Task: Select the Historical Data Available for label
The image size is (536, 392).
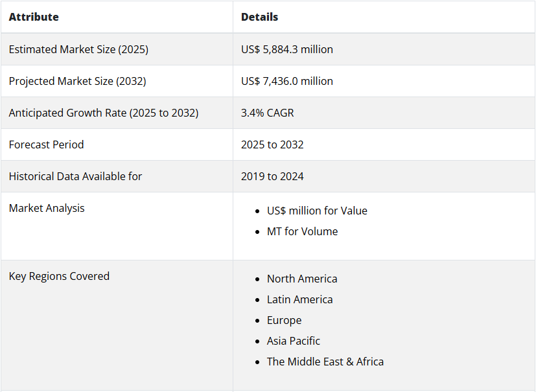Action: tap(75, 176)
